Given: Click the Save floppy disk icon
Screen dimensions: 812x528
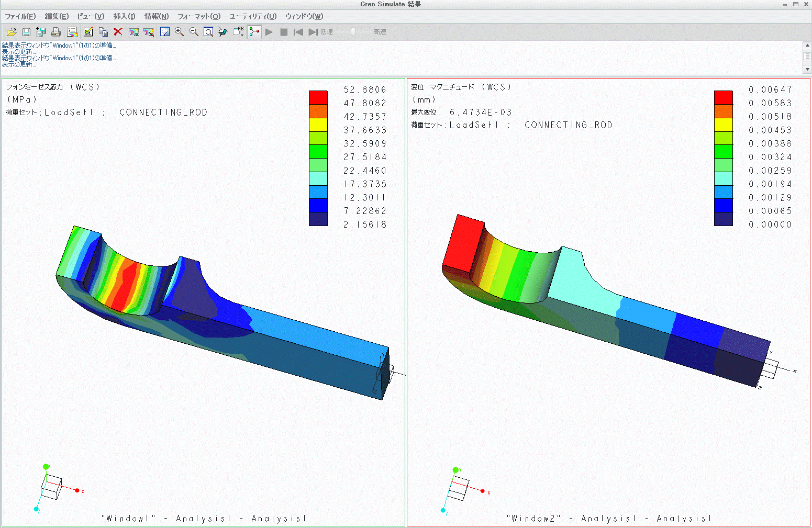Looking at the screenshot, I should coord(26,32).
